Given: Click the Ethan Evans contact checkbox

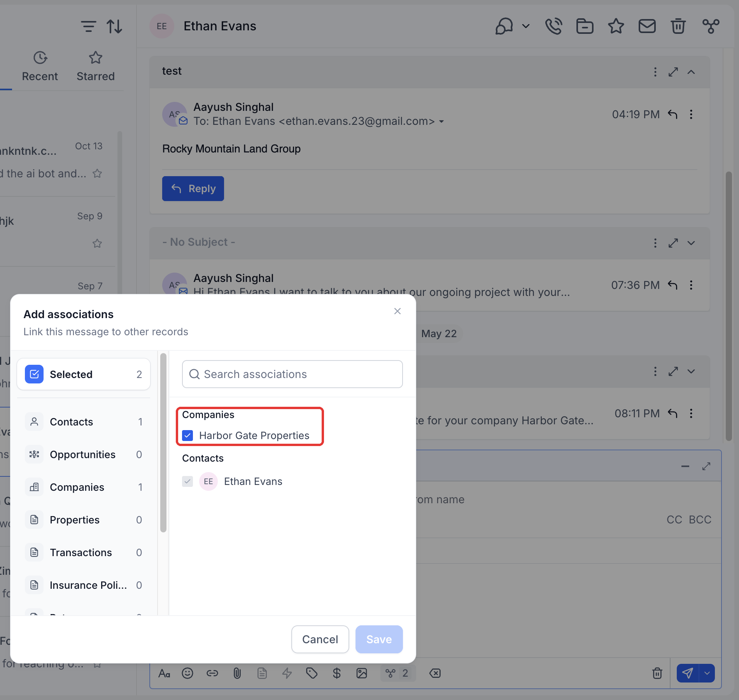Looking at the screenshot, I should point(187,481).
